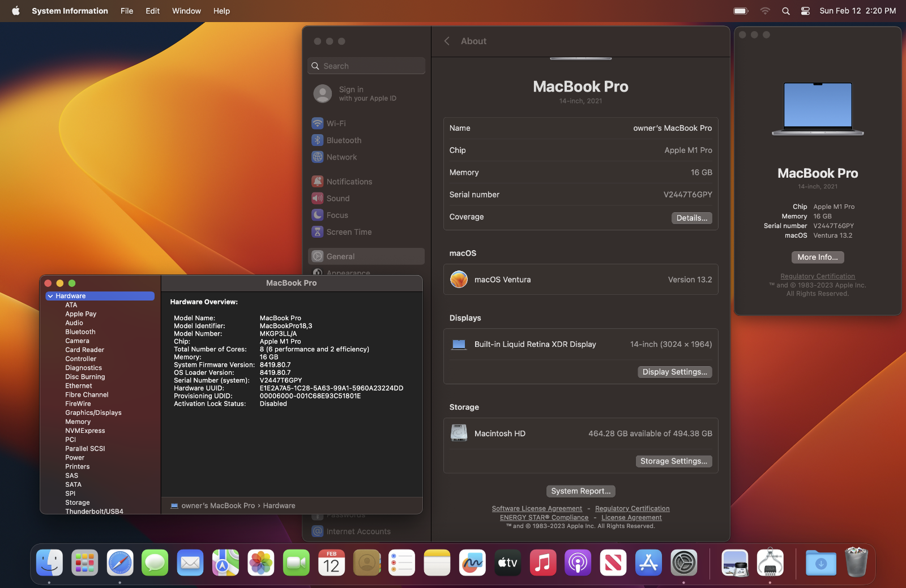This screenshot has width=906, height=588.
Task: Open Podcasts app in the Dock
Action: 578,563
